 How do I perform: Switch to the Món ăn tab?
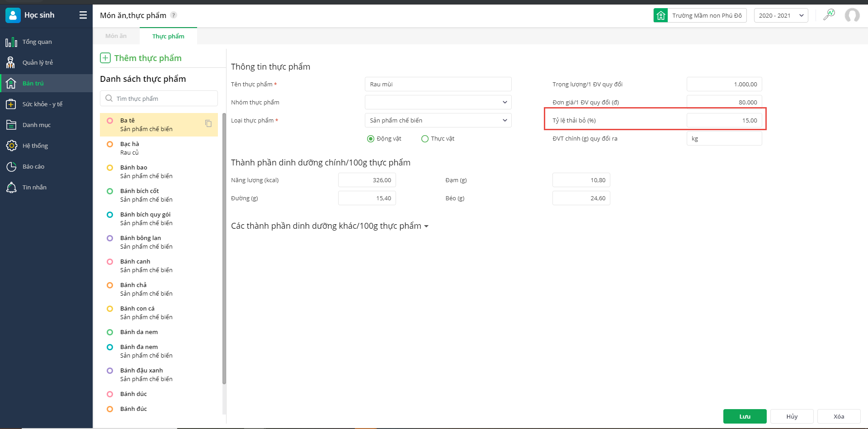point(116,36)
